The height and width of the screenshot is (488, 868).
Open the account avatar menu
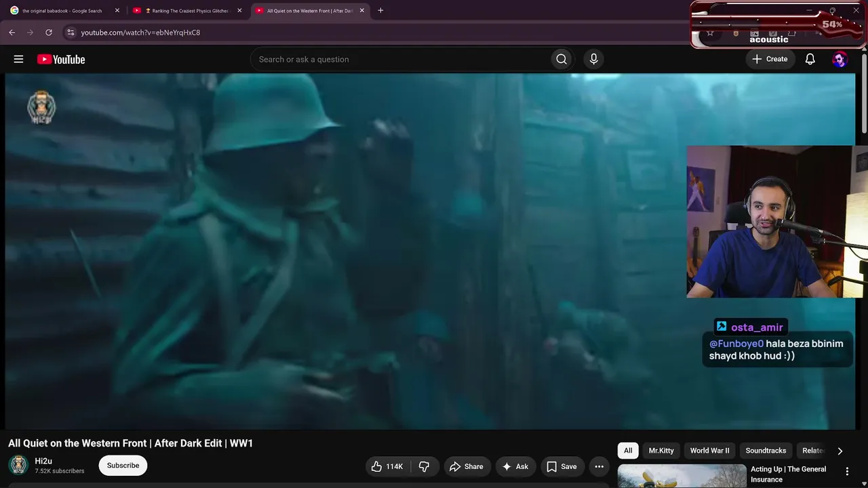tap(840, 59)
